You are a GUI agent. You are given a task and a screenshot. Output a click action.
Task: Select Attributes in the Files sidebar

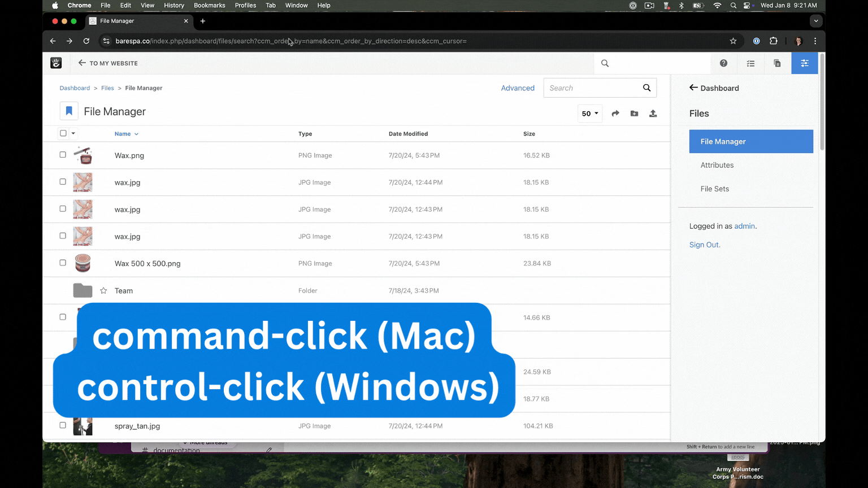717,165
